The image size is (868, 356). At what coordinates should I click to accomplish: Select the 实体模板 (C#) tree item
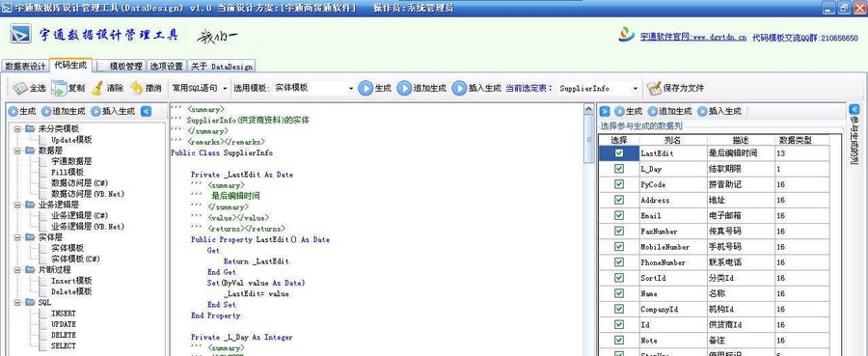click(x=75, y=259)
